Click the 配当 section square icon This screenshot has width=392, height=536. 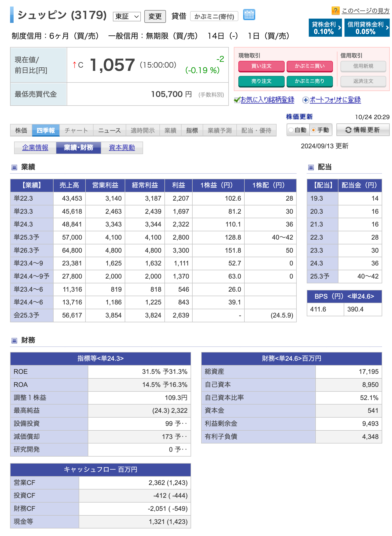311,167
